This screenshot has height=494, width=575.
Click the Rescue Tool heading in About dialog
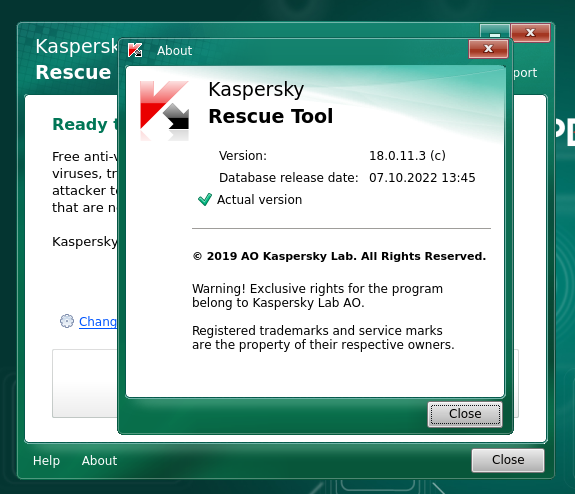tap(271, 116)
